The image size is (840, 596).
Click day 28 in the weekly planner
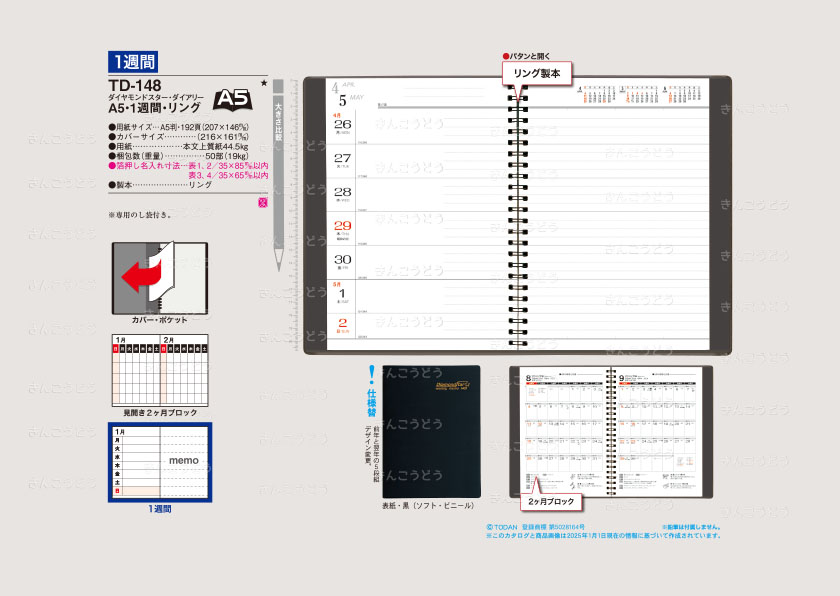click(x=342, y=192)
